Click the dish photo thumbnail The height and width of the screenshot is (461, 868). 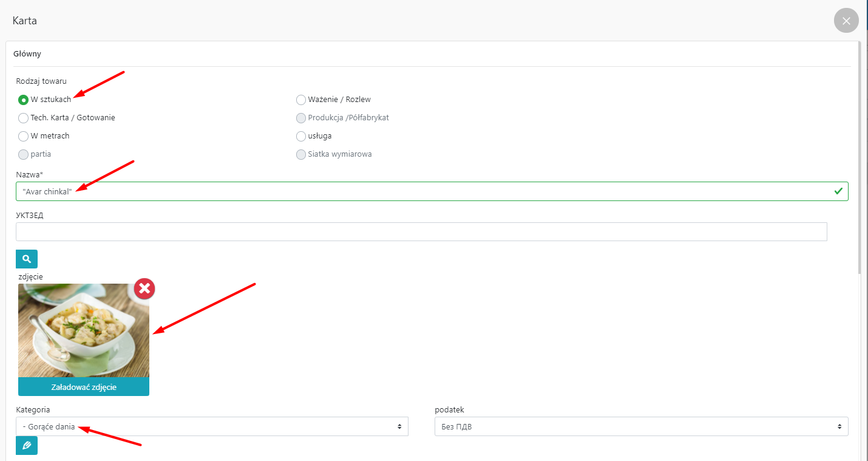click(84, 331)
